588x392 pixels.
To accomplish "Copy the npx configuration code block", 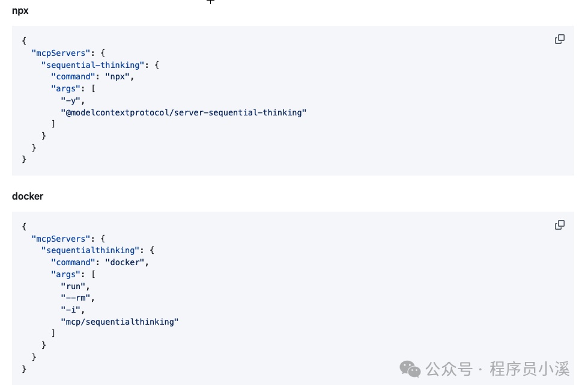I will 559,39.
